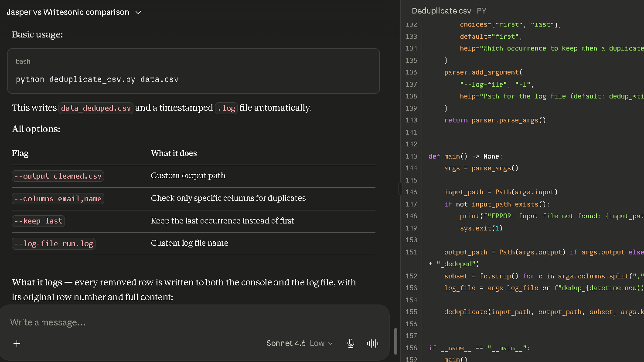Click the if __name__ == "__main__": line
Viewport: 644px width, 362px height.
coord(479,348)
